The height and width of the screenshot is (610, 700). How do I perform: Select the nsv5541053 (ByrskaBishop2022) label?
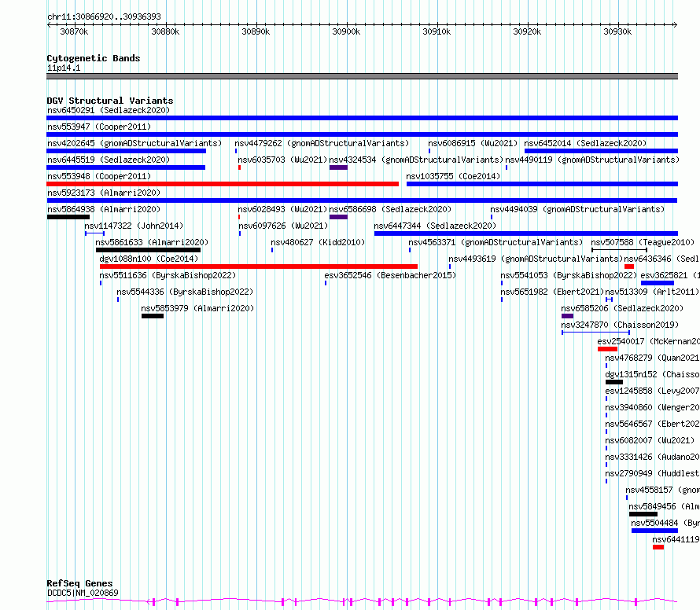coord(569,275)
